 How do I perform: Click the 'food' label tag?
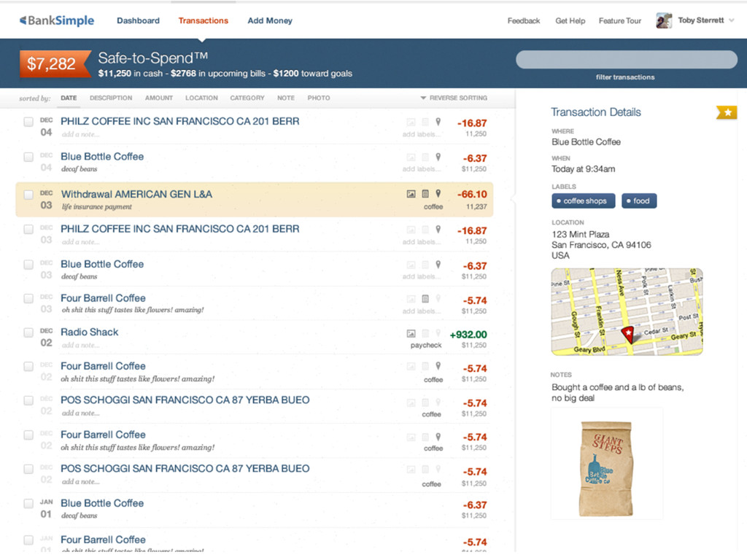pyautogui.click(x=639, y=201)
